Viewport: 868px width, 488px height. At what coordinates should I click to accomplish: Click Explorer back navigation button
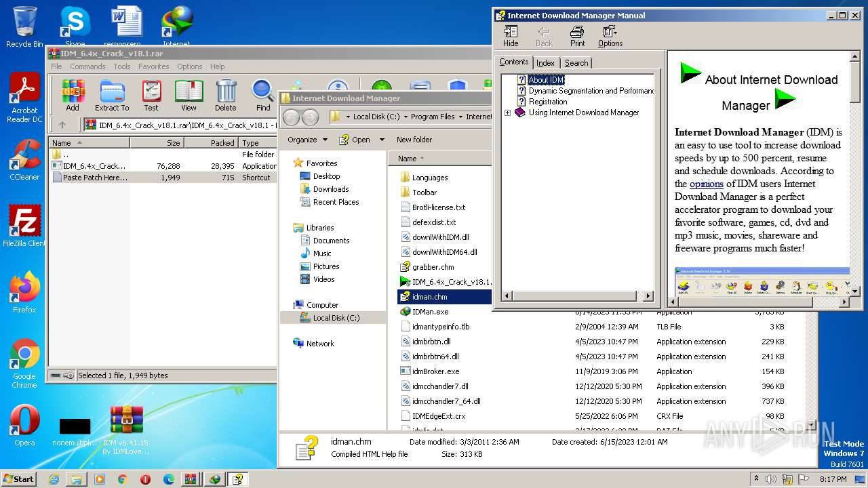(292, 117)
